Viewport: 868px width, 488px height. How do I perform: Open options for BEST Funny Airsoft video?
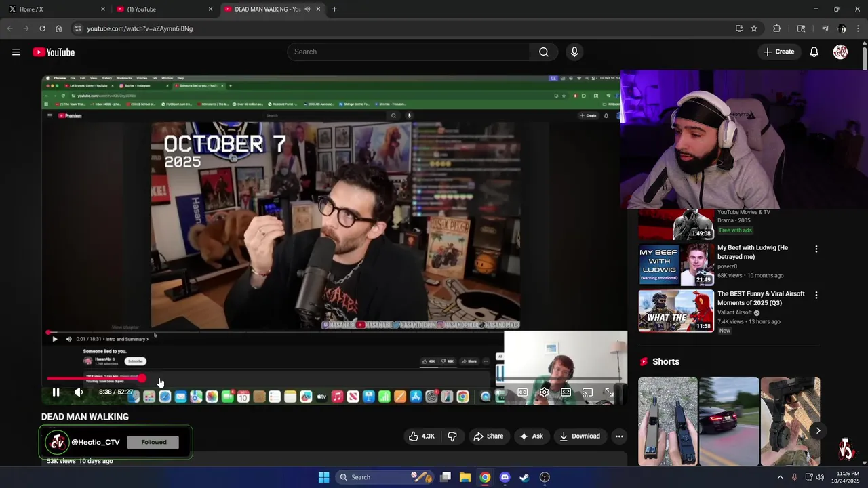pos(816,296)
